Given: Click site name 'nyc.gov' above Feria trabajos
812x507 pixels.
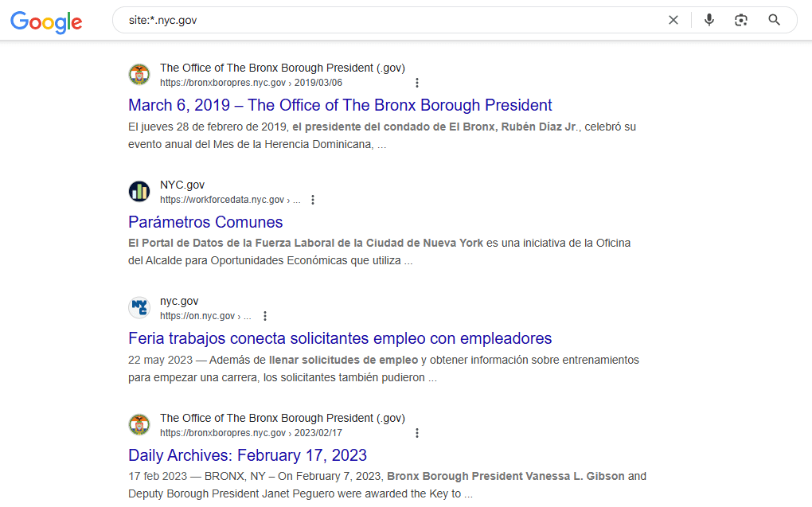Looking at the screenshot, I should [179, 301].
